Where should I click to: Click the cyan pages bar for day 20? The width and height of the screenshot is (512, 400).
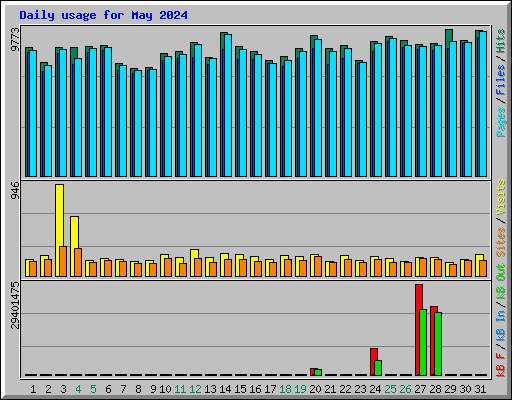pos(318,108)
